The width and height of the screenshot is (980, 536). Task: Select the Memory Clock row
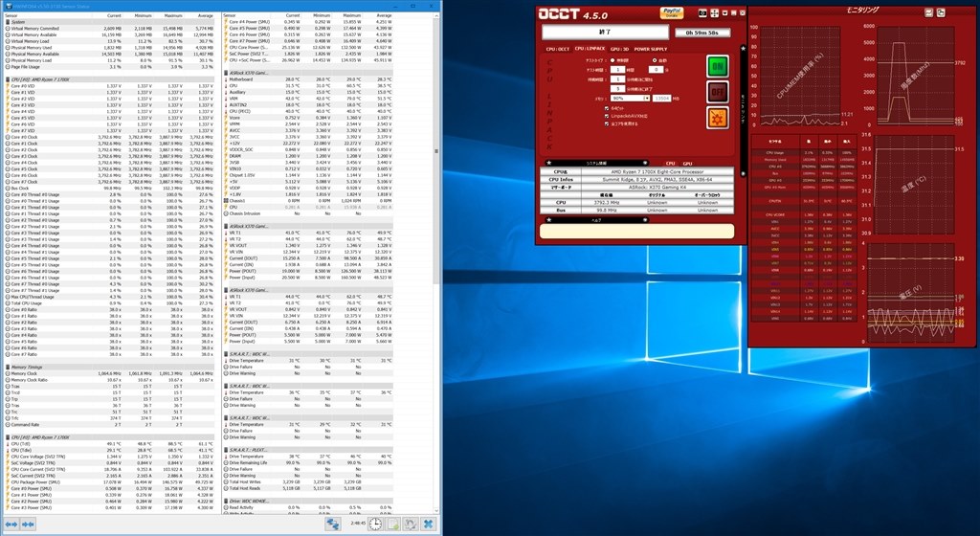tap(109, 373)
